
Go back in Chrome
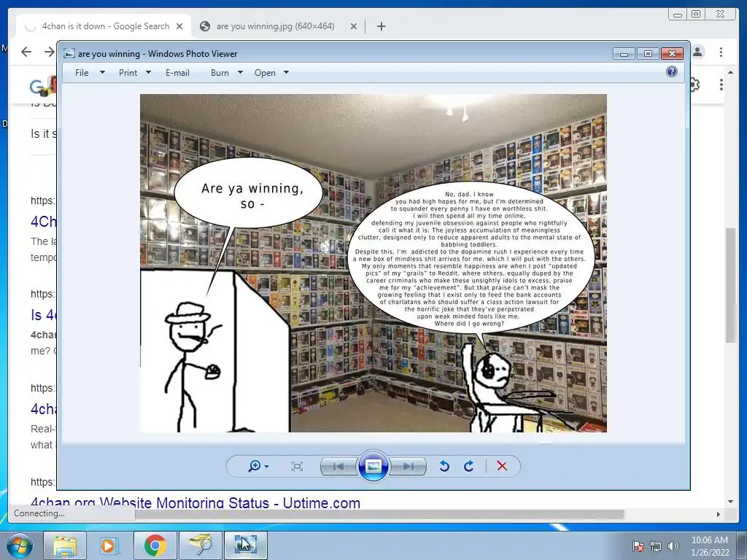26,52
